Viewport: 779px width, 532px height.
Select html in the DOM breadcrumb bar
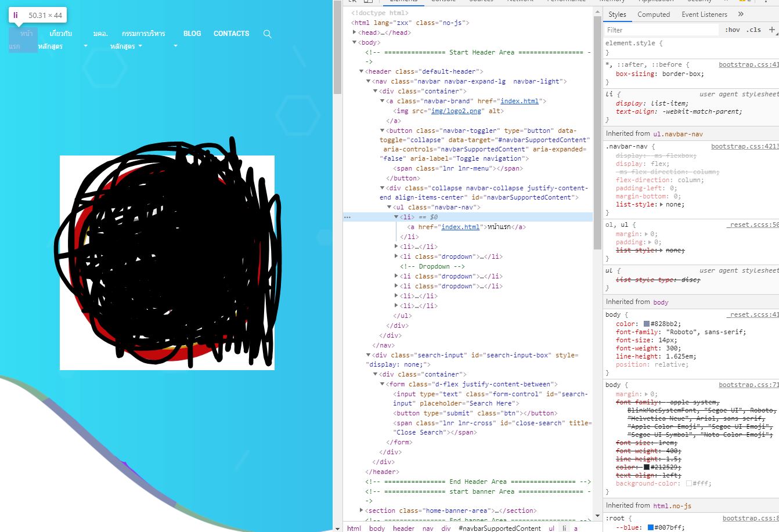[x=354, y=528]
